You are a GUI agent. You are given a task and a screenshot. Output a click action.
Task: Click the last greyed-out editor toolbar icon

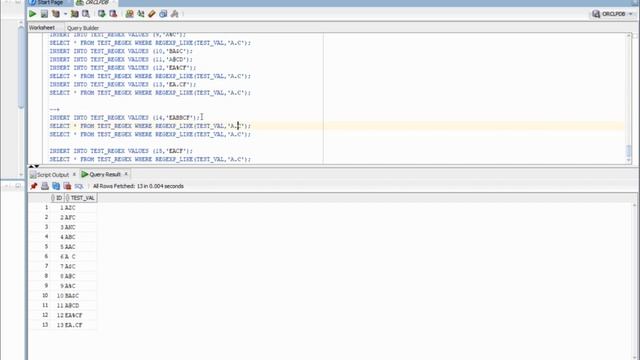pos(175,14)
